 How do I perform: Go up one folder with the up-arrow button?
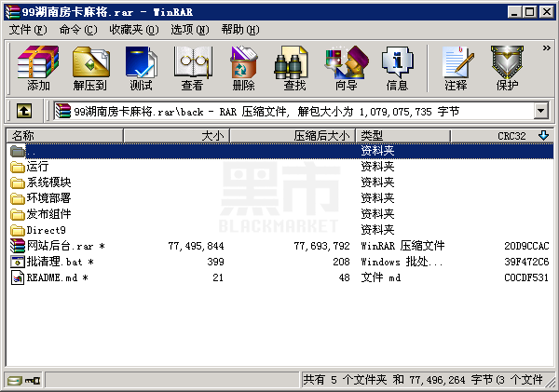coord(24,111)
